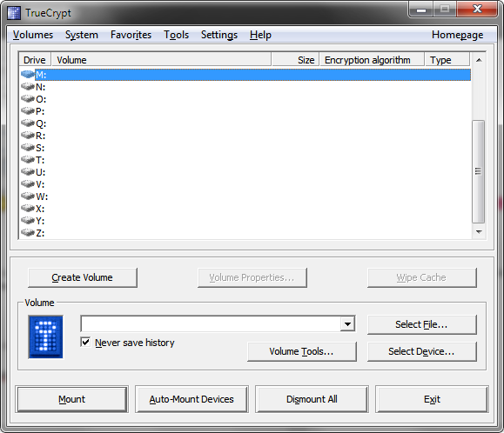Click the Select File... button

click(x=421, y=324)
